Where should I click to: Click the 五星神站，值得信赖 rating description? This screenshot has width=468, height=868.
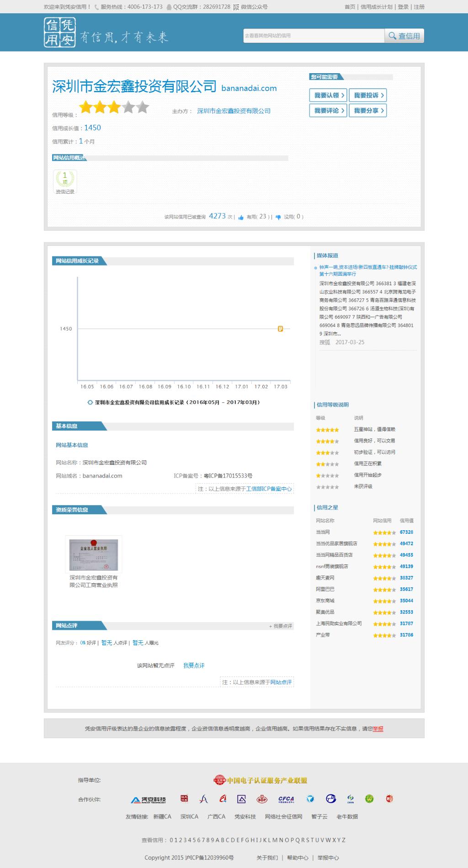pyautogui.click(x=374, y=429)
